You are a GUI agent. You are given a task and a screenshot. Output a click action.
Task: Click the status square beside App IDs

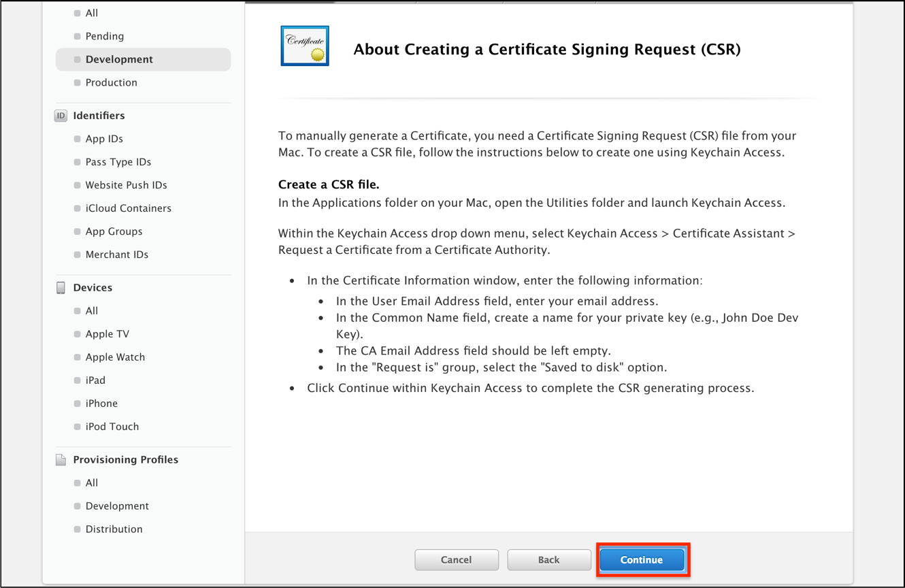76,139
